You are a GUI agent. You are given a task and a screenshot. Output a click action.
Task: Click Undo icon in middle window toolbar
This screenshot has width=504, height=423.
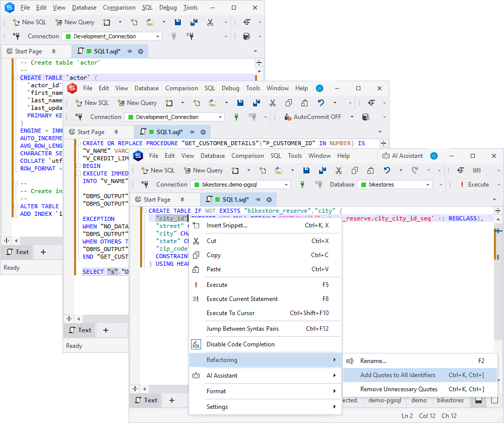321,103
